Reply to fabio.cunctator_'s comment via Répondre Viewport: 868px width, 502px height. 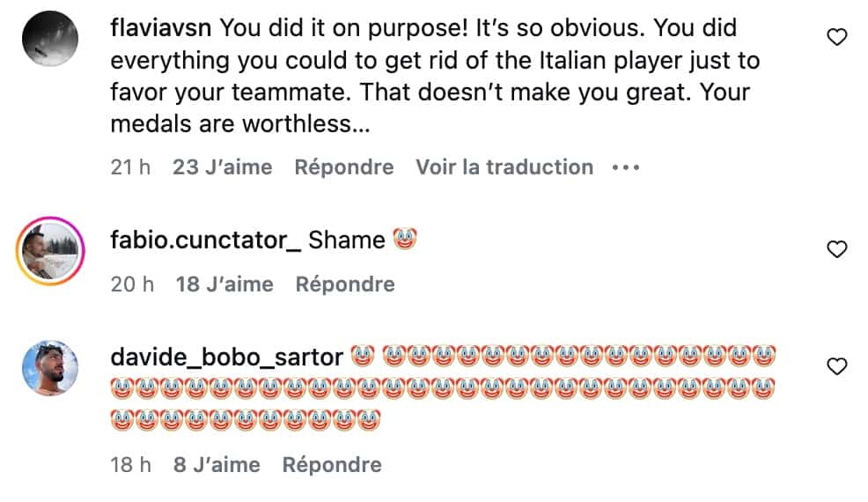(x=344, y=284)
